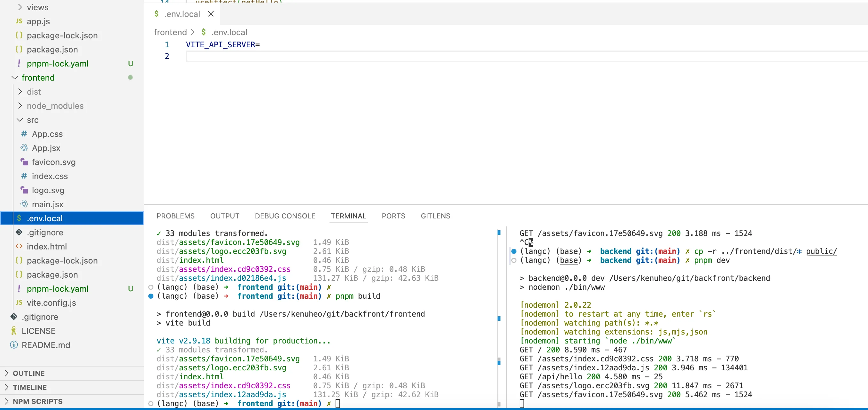Expand the node_modules folder
The width and height of the screenshot is (868, 410).
coord(20,106)
